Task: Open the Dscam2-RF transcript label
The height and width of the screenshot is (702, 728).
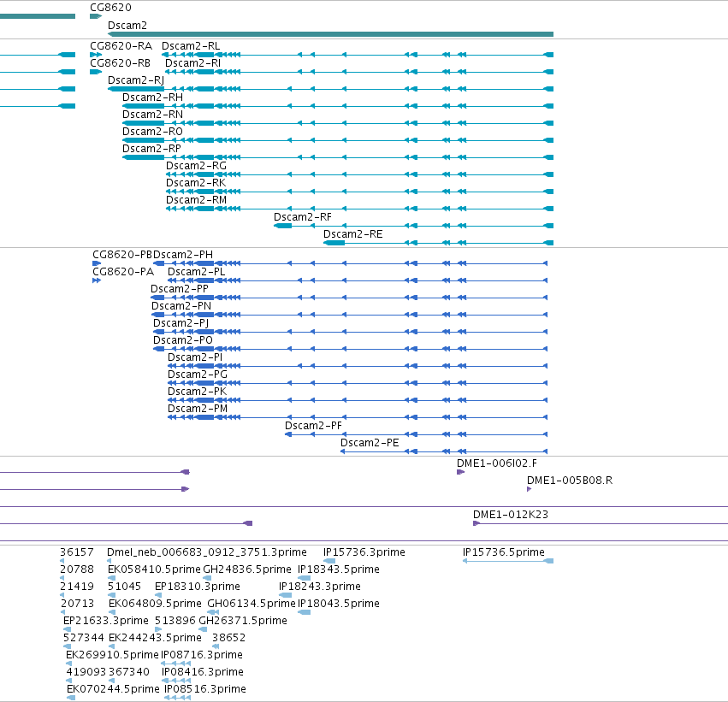Action: point(303,217)
